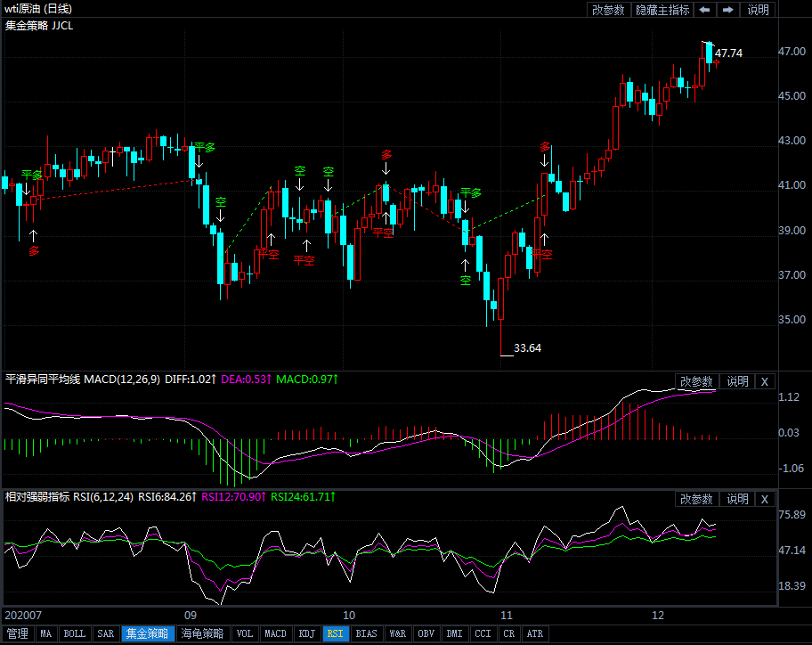Choose the SAR indicator tab
812x645 pixels.
[105, 634]
